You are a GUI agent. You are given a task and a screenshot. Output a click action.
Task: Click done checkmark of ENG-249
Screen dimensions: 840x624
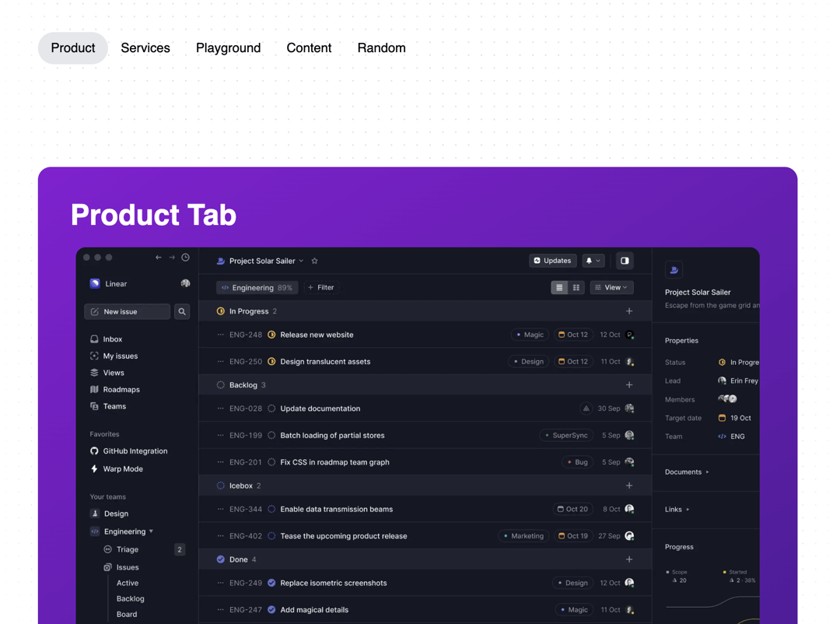pyautogui.click(x=271, y=583)
